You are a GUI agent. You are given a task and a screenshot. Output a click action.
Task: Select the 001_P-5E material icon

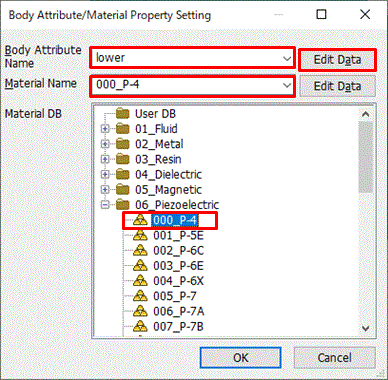140,235
